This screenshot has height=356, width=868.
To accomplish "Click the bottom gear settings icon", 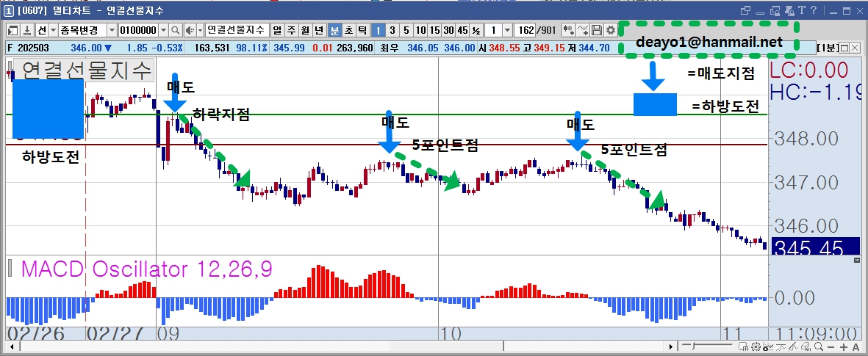I will [756, 346].
